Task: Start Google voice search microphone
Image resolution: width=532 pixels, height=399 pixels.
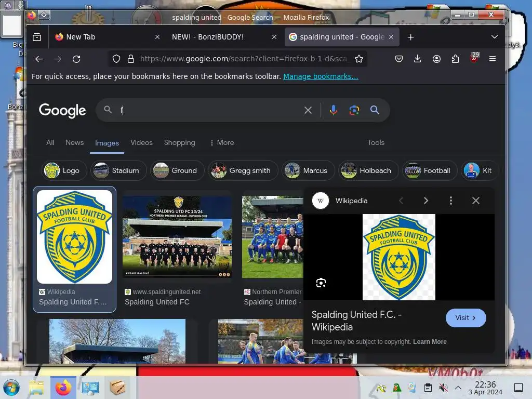Action: point(334,110)
